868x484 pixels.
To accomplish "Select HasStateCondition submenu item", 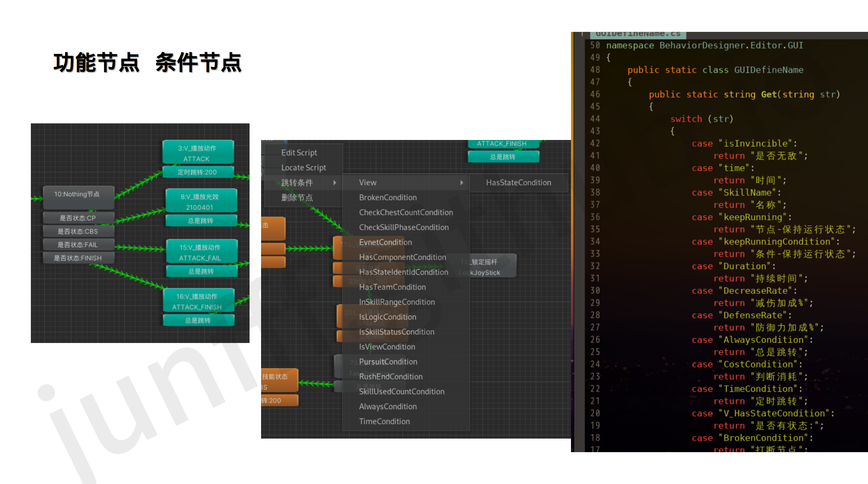I will [x=518, y=183].
